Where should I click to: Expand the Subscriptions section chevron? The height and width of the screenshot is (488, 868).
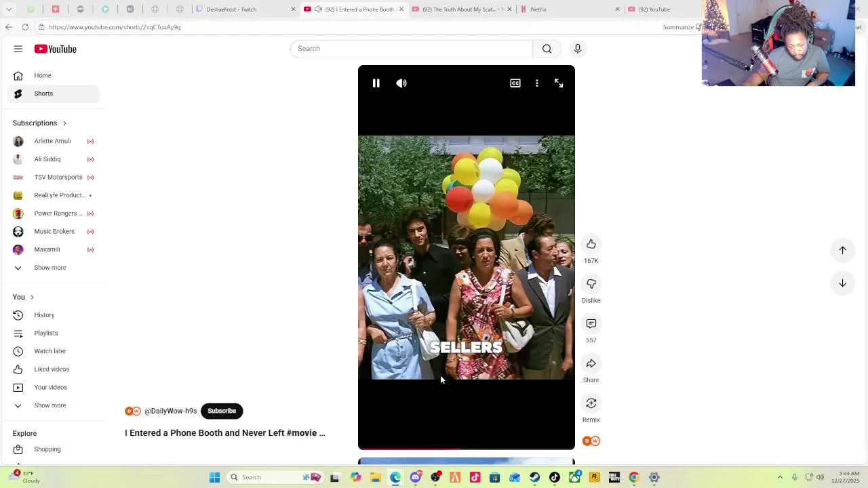pyautogui.click(x=64, y=123)
